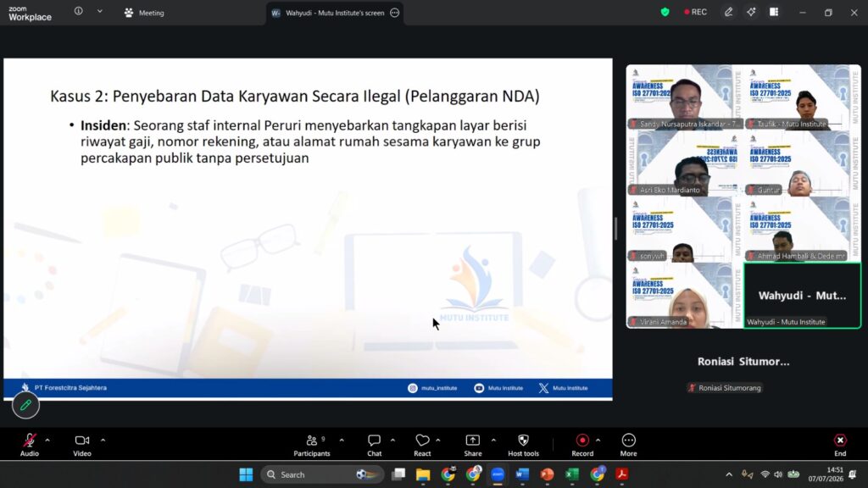Open the Meeting tab
This screenshot has width=868, height=488.
tap(144, 13)
